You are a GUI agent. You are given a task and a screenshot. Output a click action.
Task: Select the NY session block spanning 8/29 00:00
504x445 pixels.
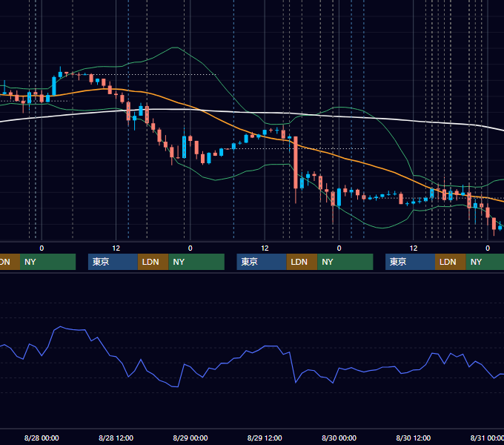click(x=196, y=262)
